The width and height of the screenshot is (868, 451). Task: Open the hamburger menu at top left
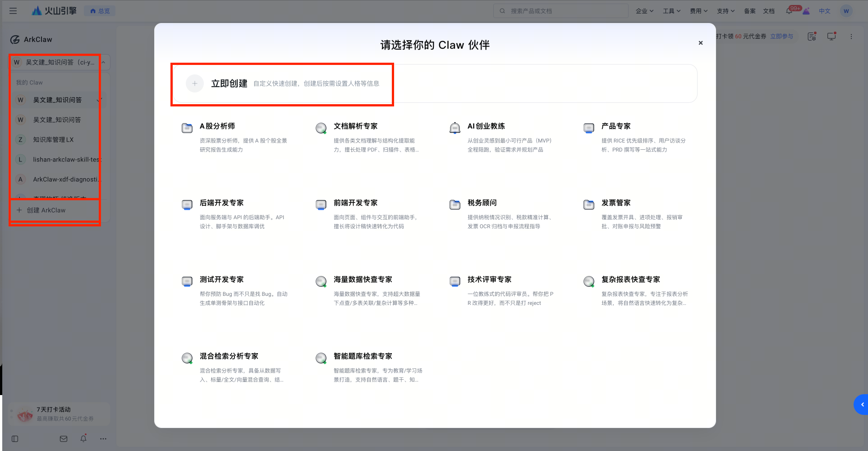pos(13,11)
